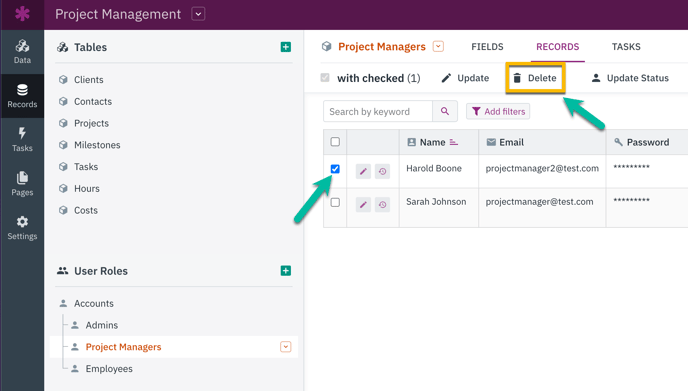
Task: Toggle the select-all checkbox in table header
Action: click(x=335, y=142)
